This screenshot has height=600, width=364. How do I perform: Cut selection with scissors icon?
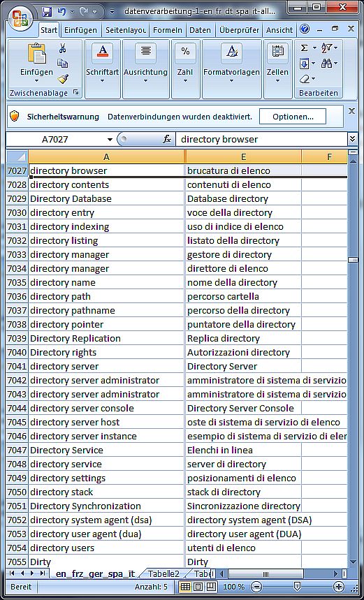(62, 48)
